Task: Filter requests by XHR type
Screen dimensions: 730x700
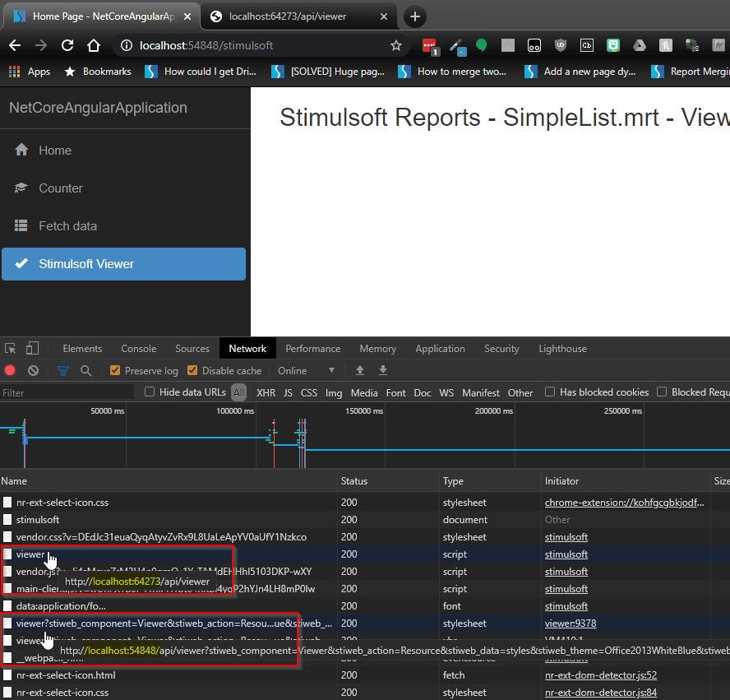Action: 266,392
